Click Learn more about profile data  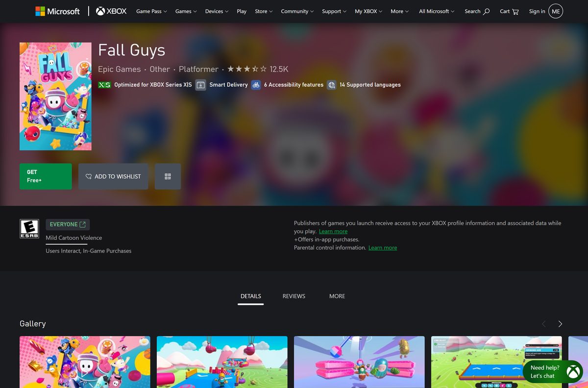click(x=333, y=231)
